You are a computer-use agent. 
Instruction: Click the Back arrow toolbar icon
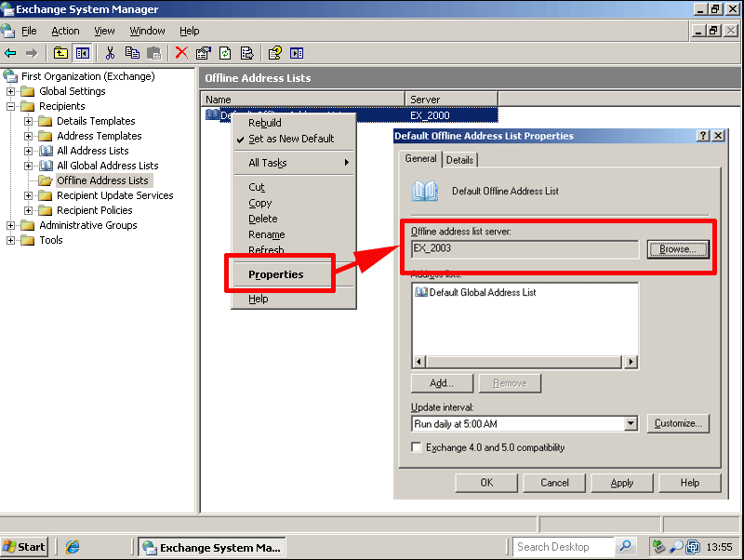10,53
